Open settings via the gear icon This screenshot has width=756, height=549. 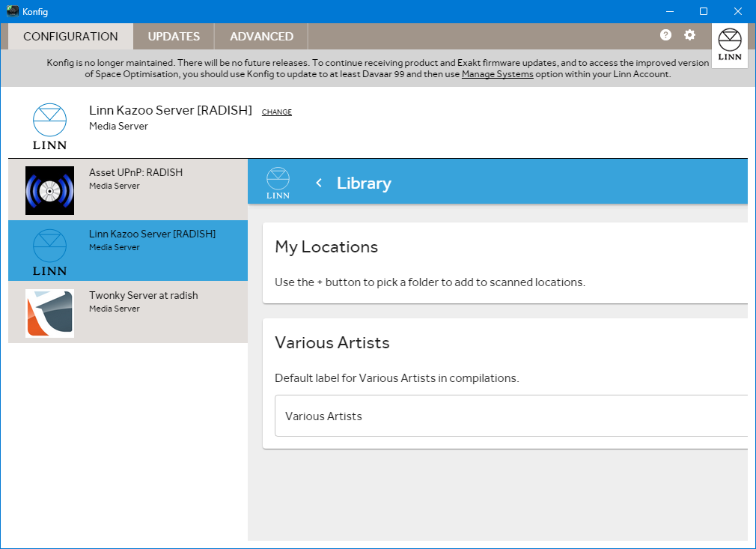click(689, 34)
